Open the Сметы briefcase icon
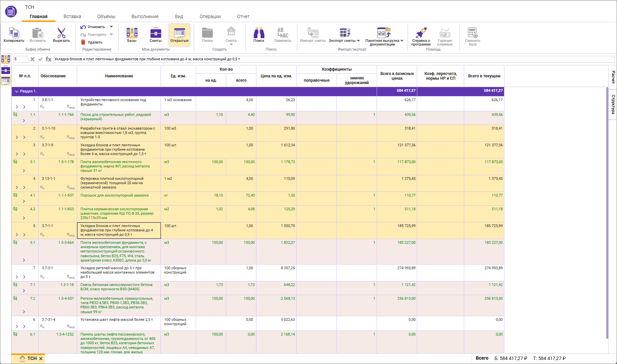617x364 pixels. coord(156,33)
